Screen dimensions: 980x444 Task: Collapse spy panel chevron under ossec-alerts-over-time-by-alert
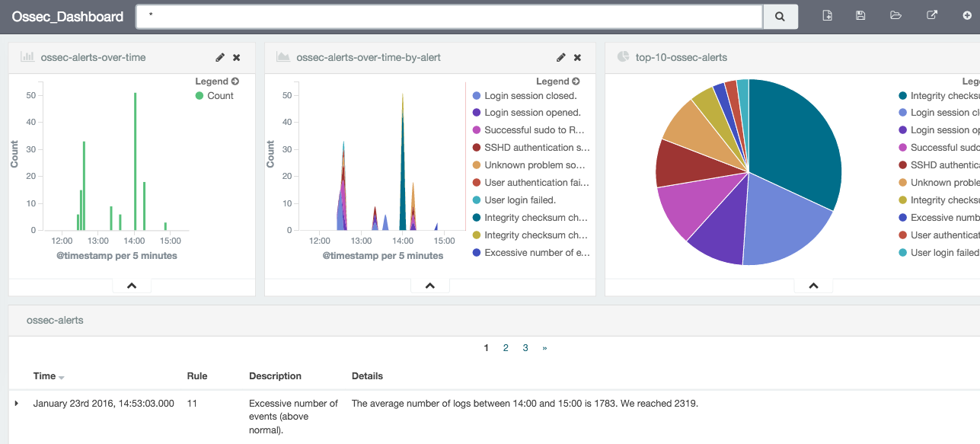(430, 286)
